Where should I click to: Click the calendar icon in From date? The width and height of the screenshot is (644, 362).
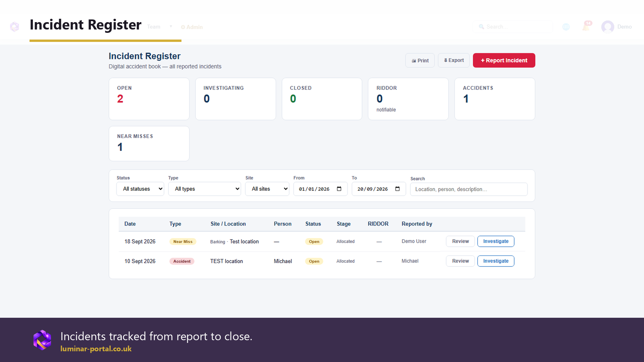click(x=339, y=189)
